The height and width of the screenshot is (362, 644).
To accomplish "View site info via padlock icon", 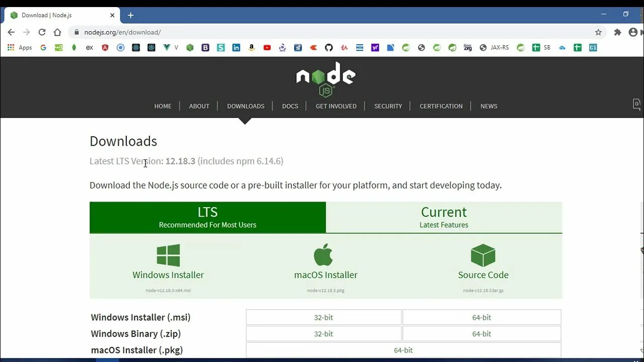I will tap(76, 32).
